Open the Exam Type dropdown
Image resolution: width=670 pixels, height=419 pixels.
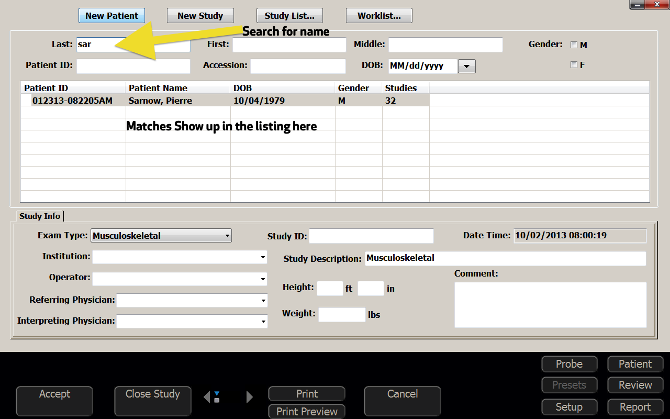tap(161, 236)
